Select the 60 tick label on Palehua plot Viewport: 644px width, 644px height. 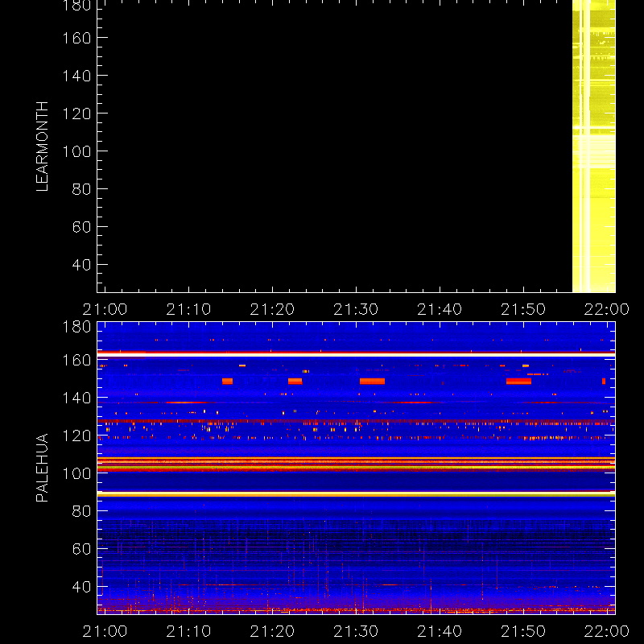click(x=81, y=549)
